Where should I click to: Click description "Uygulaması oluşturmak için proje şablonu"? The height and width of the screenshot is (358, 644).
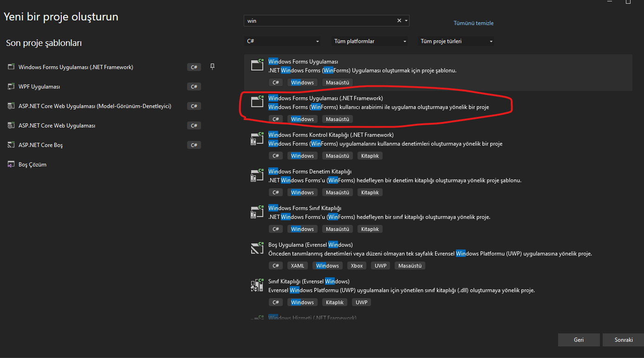point(404,70)
